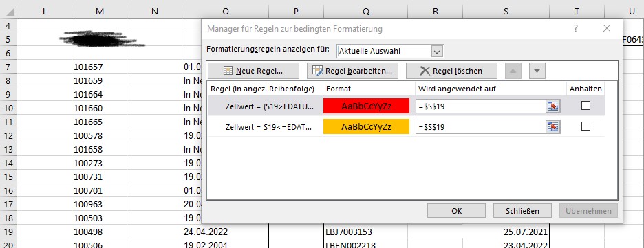Image resolution: width=644 pixels, height=248 pixels.
Task: Select column Q header
Action: 366,12
